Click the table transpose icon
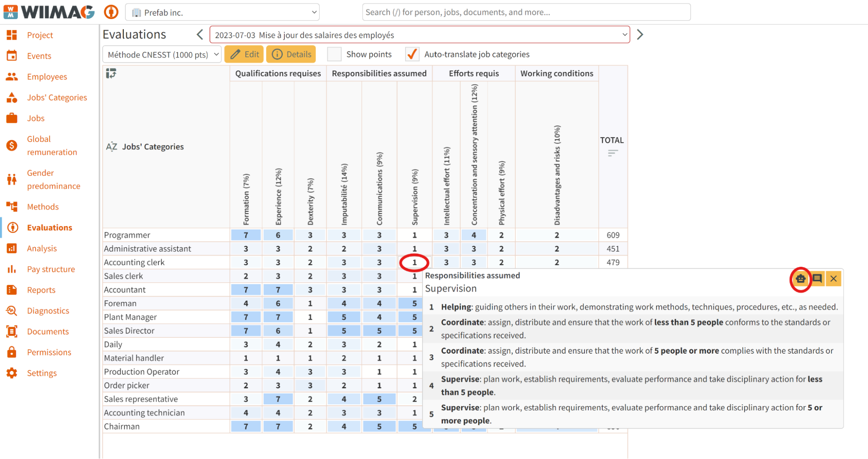 click(x=111, y=73)
